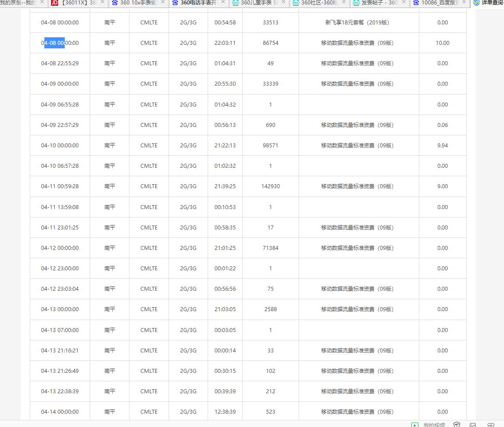
Task: Select the 2588 usage value
Action: [x=271, y=309]
